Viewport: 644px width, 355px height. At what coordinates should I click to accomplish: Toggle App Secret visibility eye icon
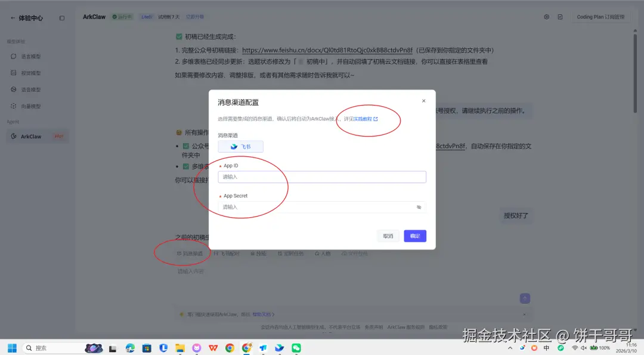(x=419, y=207)
